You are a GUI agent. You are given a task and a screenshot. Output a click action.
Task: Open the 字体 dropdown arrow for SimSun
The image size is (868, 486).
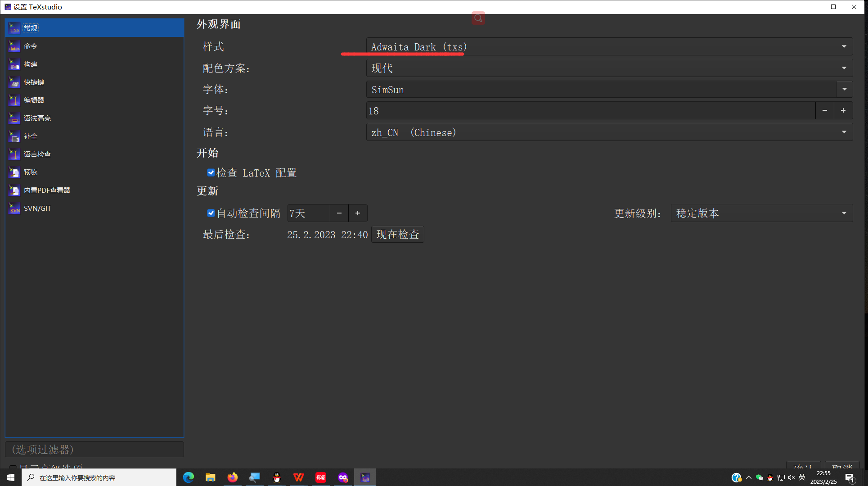click(844, 89)
